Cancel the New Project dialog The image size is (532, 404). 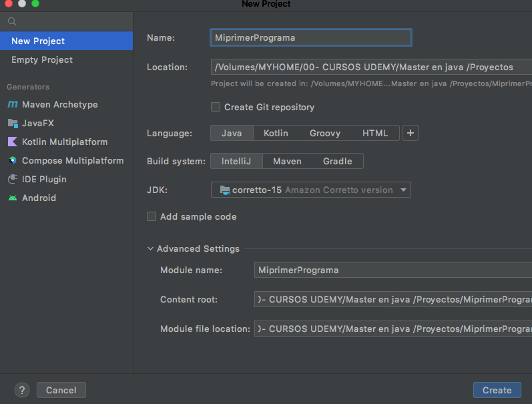pyautogui.click(x=61, y=390)
